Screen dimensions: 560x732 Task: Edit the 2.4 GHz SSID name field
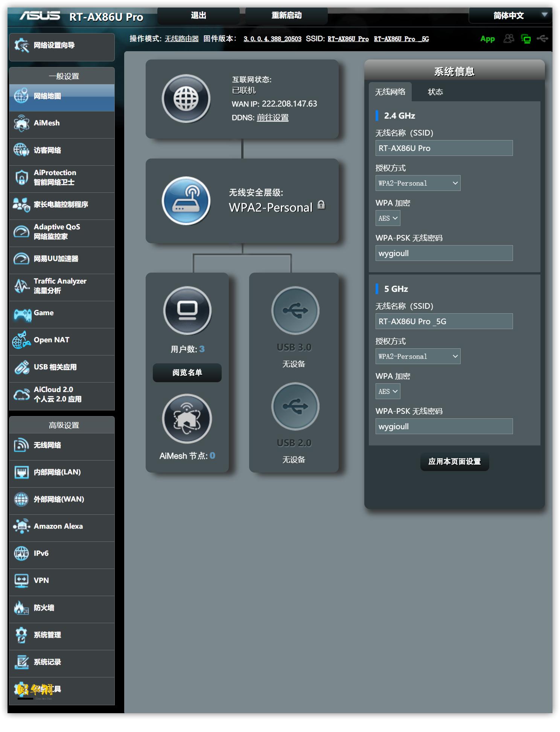point(444,148)
